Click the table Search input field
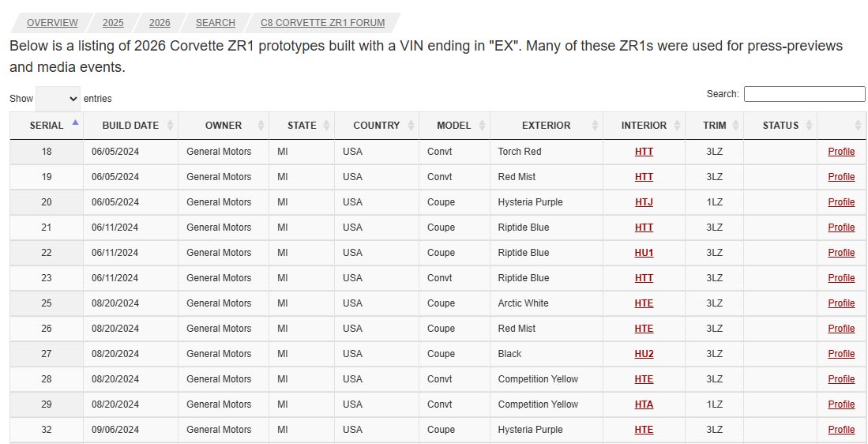The height and width of the screenshot is (444, 868). point(804,94)
